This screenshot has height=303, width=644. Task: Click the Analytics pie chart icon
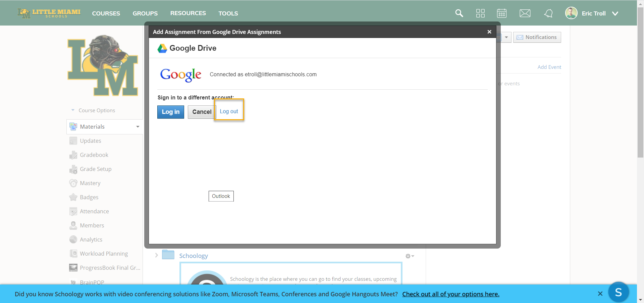[x=73, y=240]
